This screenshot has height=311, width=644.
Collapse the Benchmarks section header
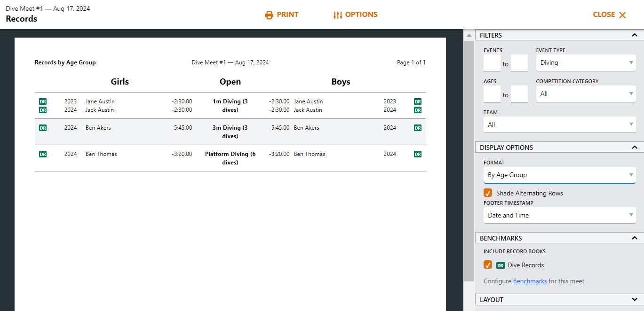pyautogui.click(x=635, y=238)
